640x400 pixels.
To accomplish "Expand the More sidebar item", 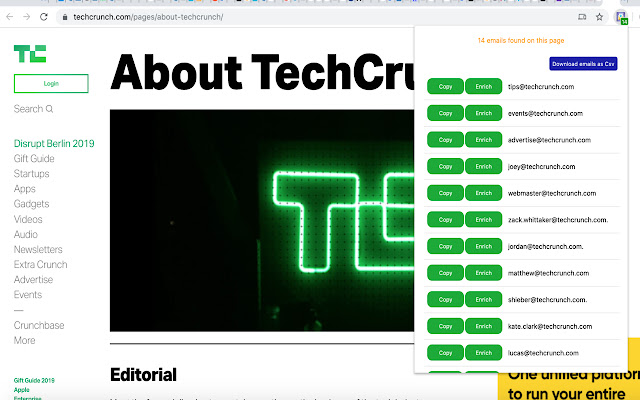I will tap(24, 340).
